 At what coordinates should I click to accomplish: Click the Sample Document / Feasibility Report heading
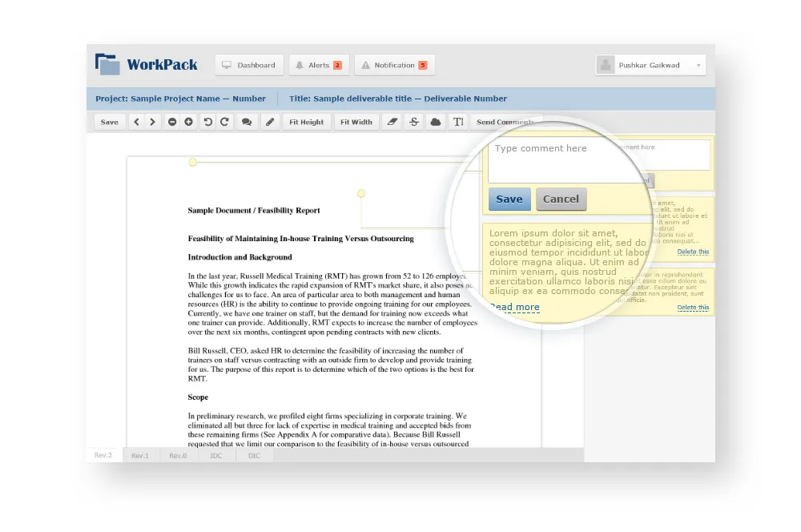(254, 210)
